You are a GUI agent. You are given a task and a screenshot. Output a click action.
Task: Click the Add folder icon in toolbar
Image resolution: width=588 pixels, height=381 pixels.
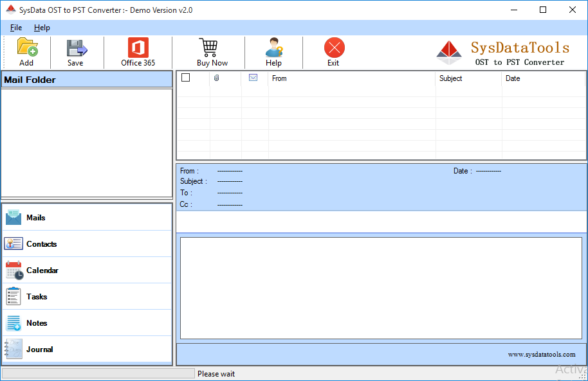(28, 47)
